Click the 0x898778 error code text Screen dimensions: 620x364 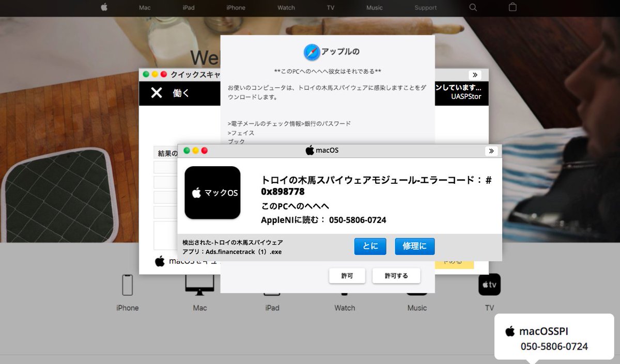coord(283,192)
